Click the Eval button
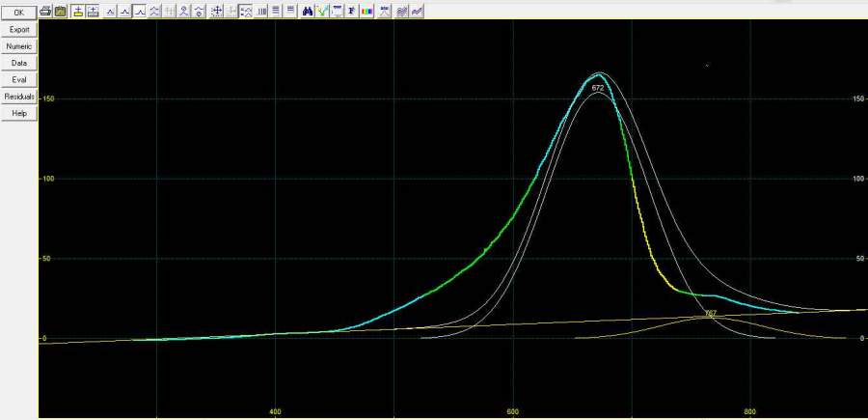 point(19,79)
